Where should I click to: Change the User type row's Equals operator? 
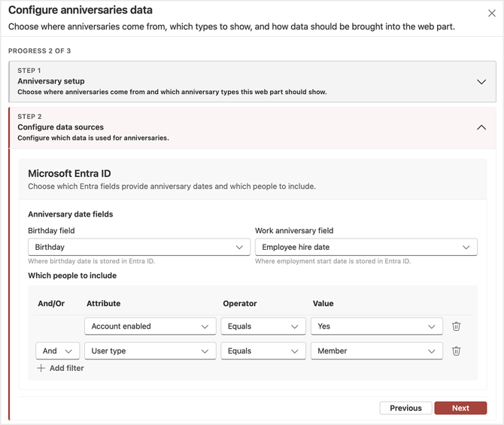click(263, 351)
